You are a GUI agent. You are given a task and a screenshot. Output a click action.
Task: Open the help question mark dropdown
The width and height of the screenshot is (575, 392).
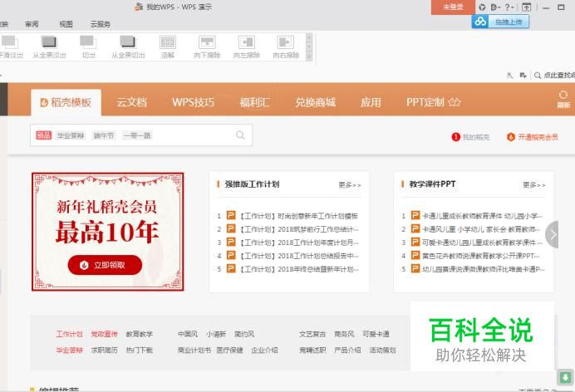point(509,7)
